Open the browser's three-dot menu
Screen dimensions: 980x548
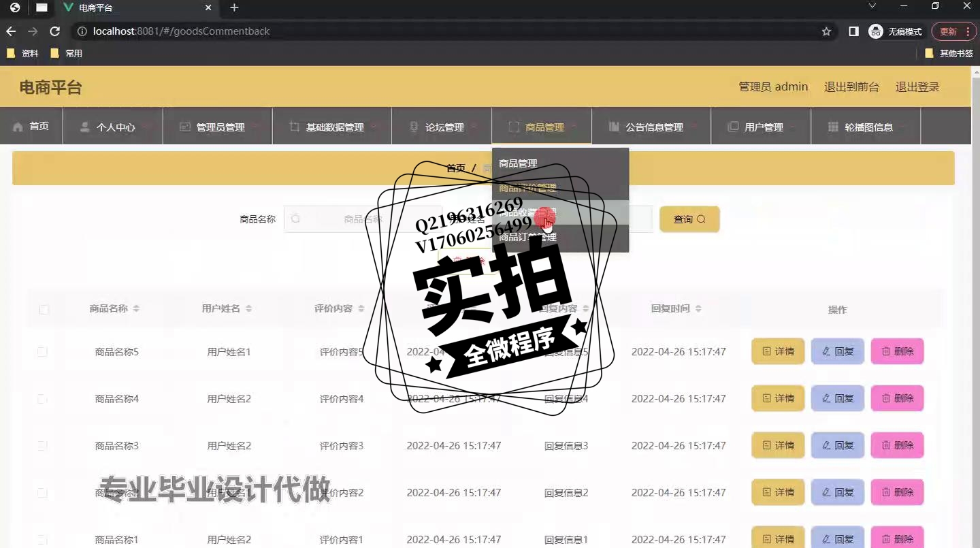pos(968,31)
